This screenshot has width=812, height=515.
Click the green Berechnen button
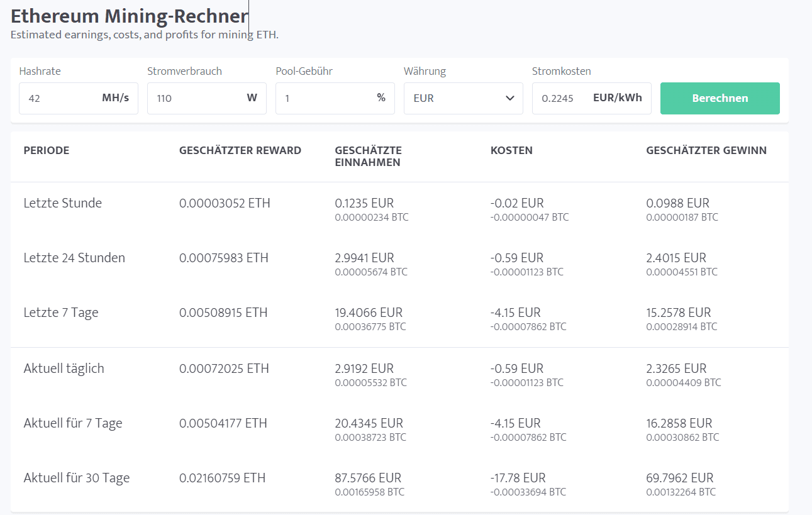[720, 98]
